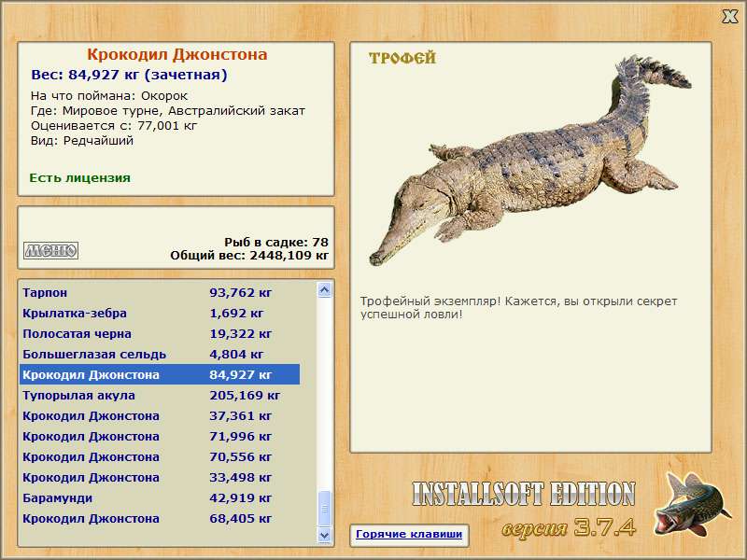Select Тарпон 93,762 кг in list

(x=159, y=293)
